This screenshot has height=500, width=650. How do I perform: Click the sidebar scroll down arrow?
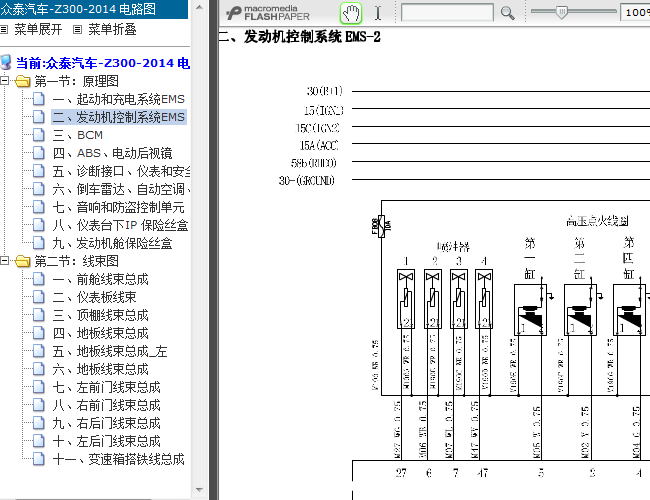coord(199,490)
